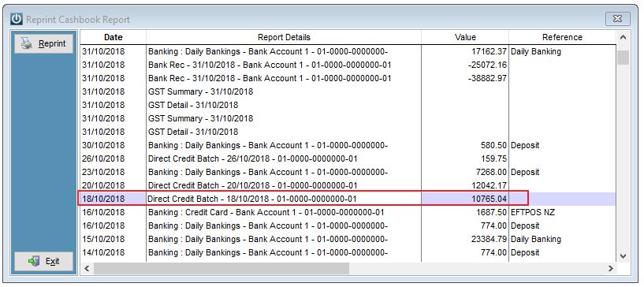This screenshot has width=644, height=287.
Task: Select the 16/10/2018 Daily Bankings Deposit row
Action: pyautogui.click(x=348, y=225)
